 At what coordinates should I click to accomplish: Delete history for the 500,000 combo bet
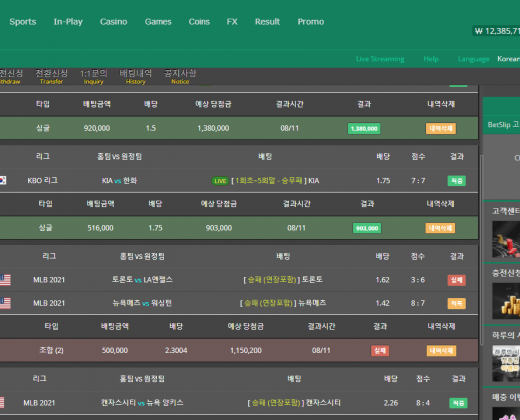pyautogui.click(x=441, y=351)
